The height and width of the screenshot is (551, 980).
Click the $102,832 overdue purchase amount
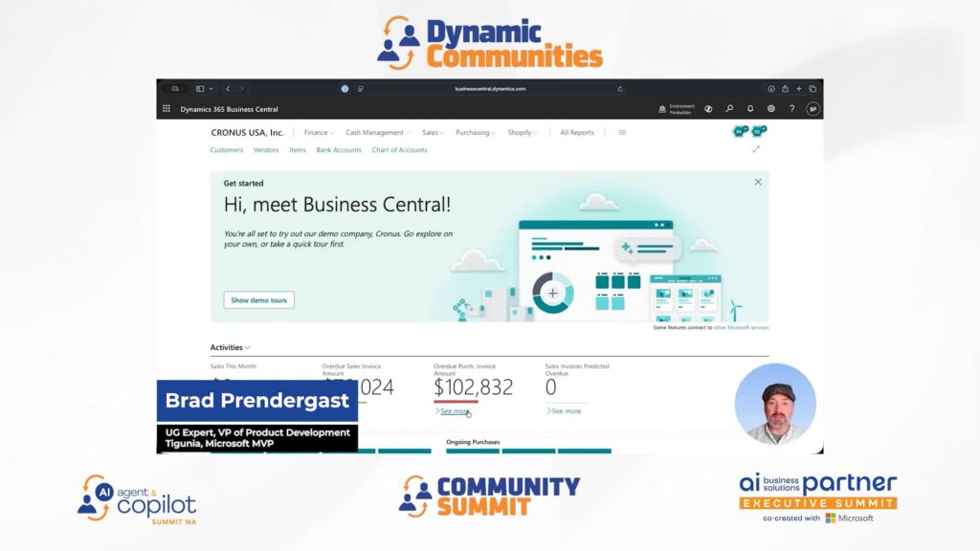(473, 387)
